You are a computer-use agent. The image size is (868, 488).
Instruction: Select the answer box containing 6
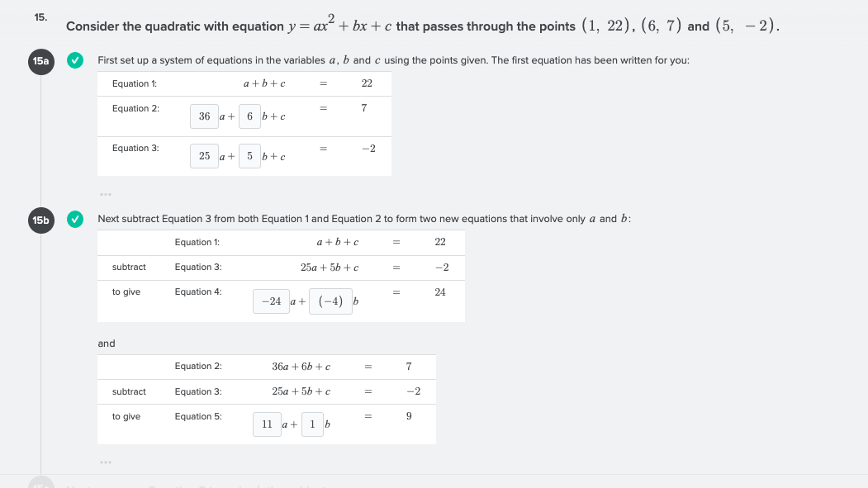[x=249, y=116]
